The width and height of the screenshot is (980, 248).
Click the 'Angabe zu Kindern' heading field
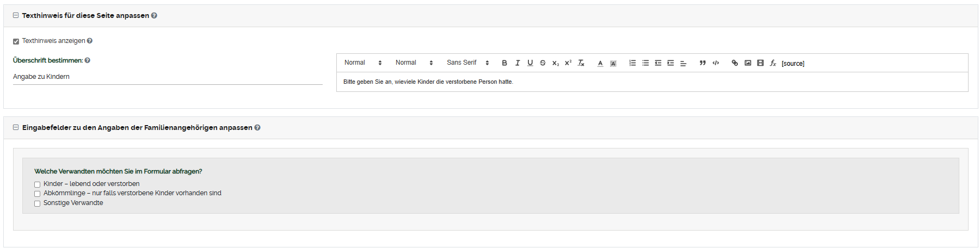click(168, 77)
